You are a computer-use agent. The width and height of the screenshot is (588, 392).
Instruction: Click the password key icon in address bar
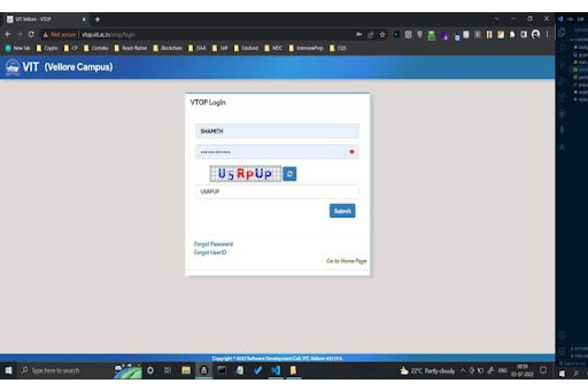pos(359,34)
